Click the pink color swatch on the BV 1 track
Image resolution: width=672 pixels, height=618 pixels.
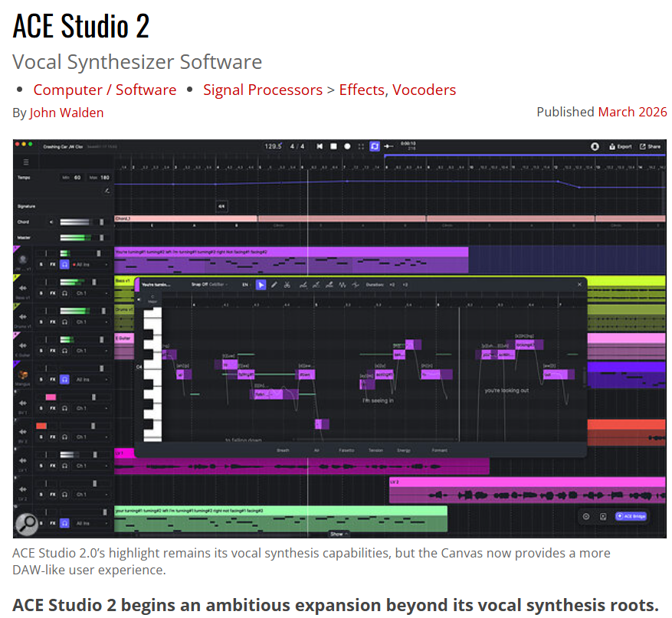51,397
